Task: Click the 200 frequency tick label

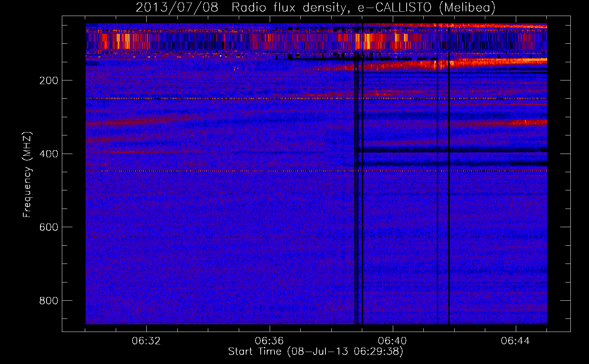Action: click(48, 80)
